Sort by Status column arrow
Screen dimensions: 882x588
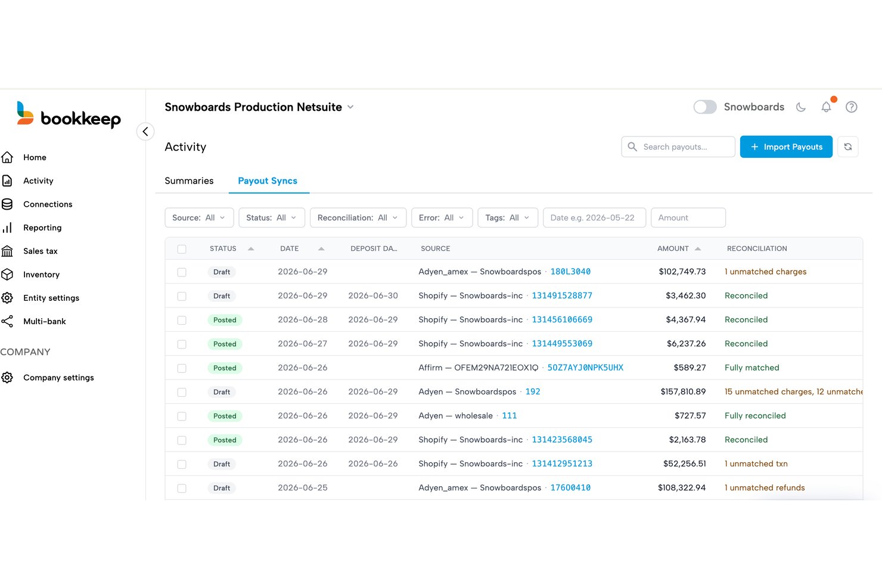point(251,248)
